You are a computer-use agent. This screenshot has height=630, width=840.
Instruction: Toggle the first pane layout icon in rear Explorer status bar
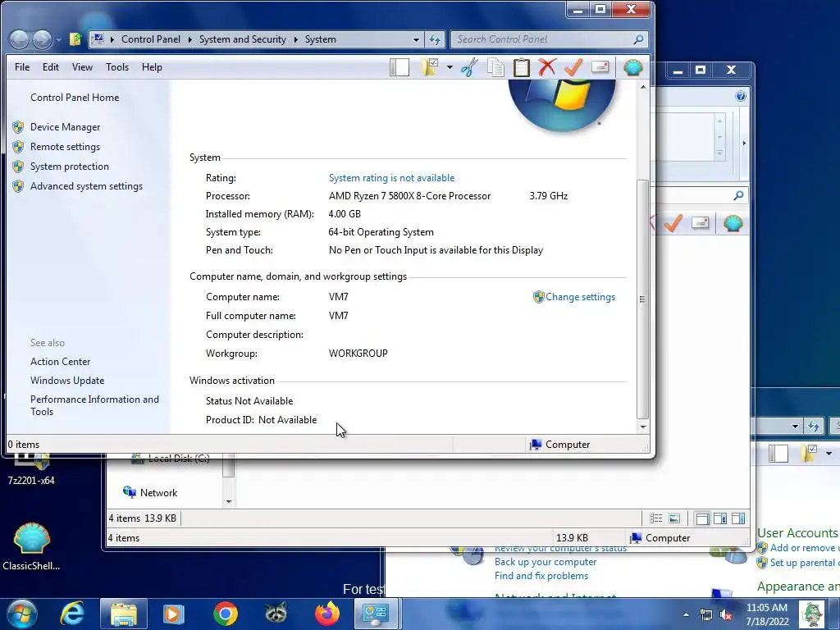[x=702, y=518]
